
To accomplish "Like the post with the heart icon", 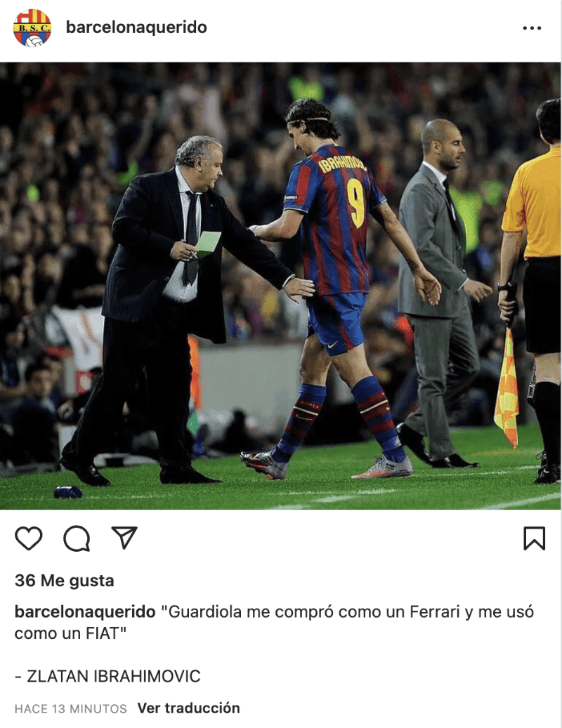I will pos(29,538).
